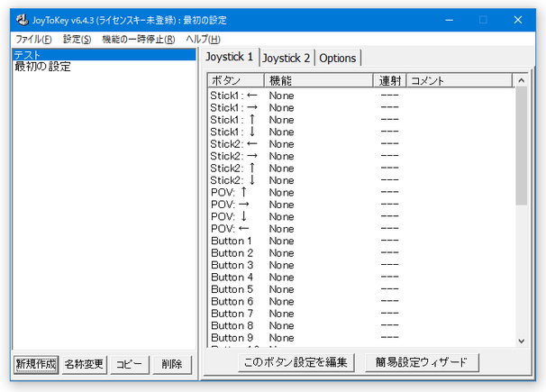Select the Button 3 row

[x=361, y=265]
